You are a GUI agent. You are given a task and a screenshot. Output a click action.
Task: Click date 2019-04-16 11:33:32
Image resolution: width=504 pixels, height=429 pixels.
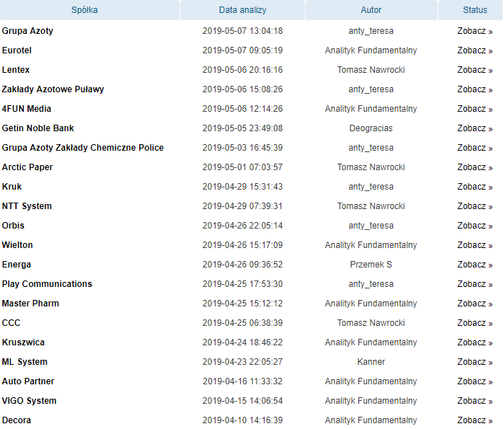tap(243, 381)
